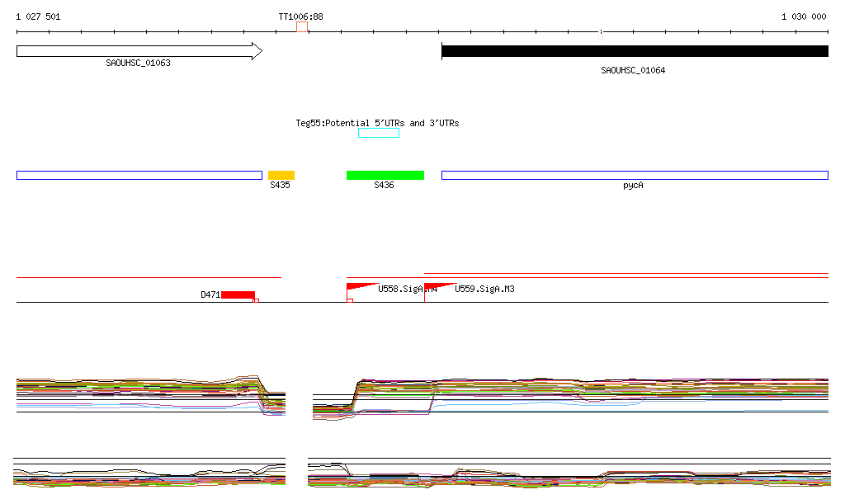Click the small red square below U558 flag
This screenshot has height=504, width=845.
[350, 301]
